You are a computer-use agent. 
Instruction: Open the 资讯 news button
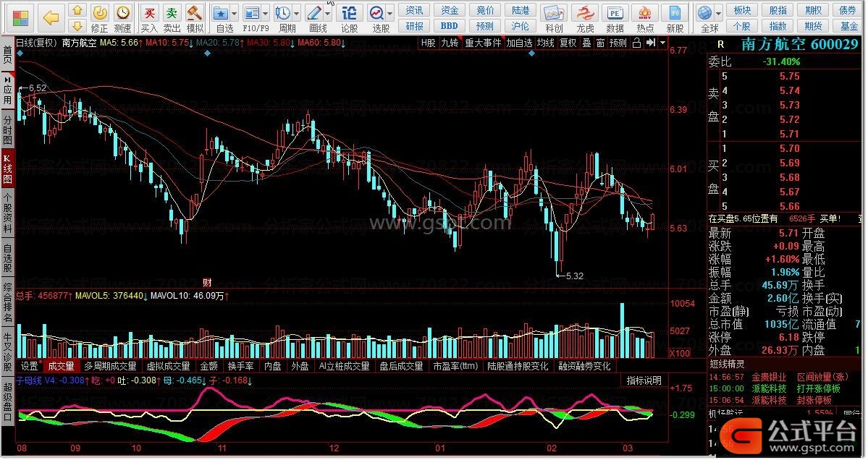click(x=414, y=11)
